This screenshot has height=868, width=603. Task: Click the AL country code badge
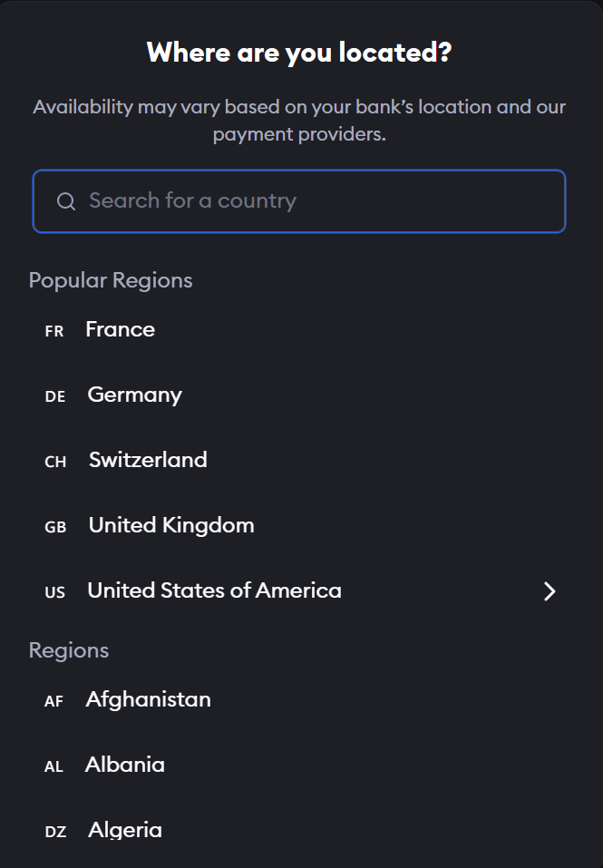pos(54,766)
